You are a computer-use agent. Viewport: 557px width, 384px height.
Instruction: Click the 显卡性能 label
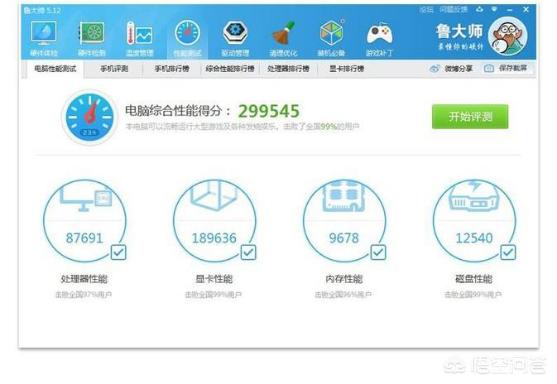coord(214,279)
